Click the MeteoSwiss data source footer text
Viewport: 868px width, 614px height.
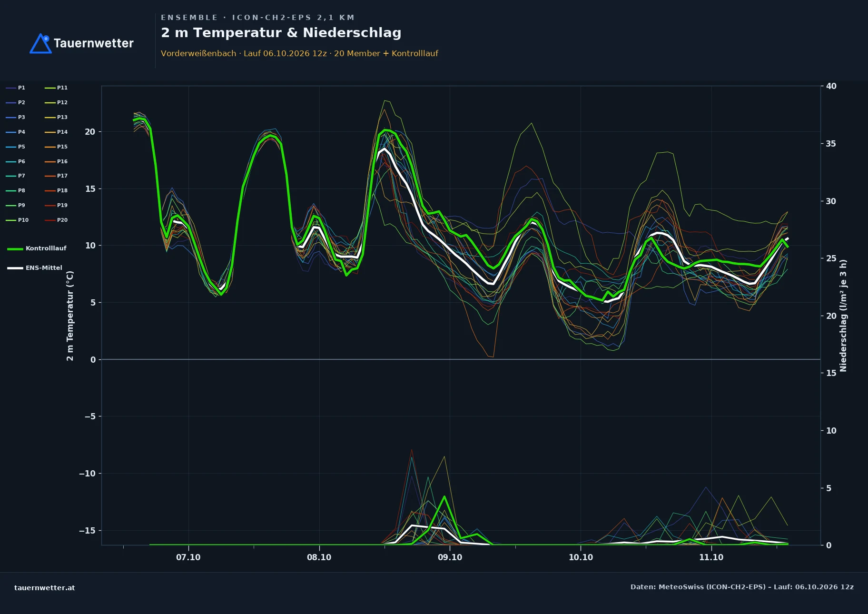point(742,587)
